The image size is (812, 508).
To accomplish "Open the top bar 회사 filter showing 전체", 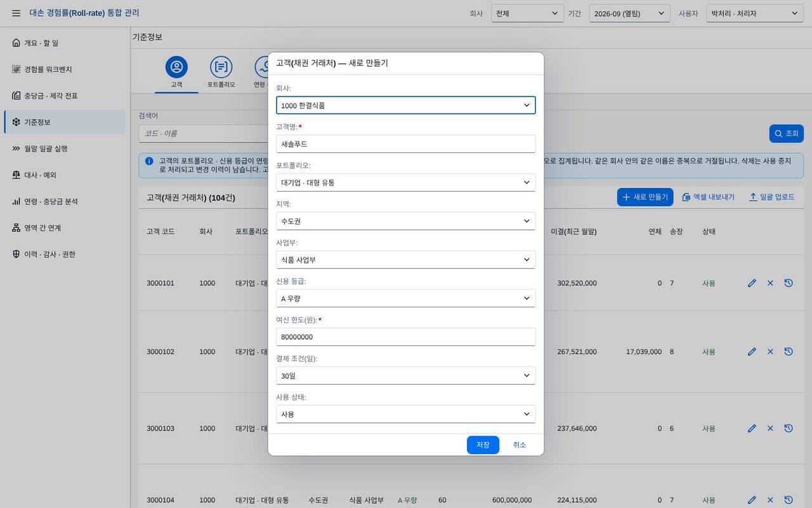I will tap(528, 13).
